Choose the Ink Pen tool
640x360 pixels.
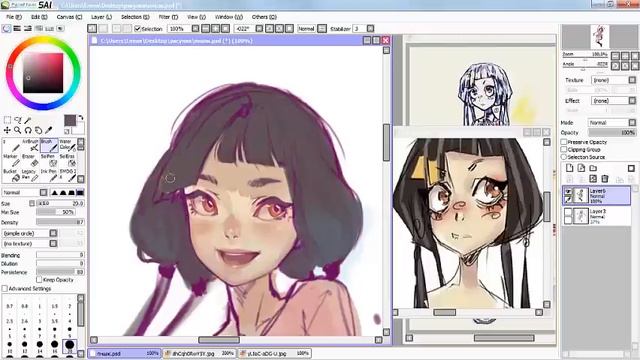[x=49, y=175]
